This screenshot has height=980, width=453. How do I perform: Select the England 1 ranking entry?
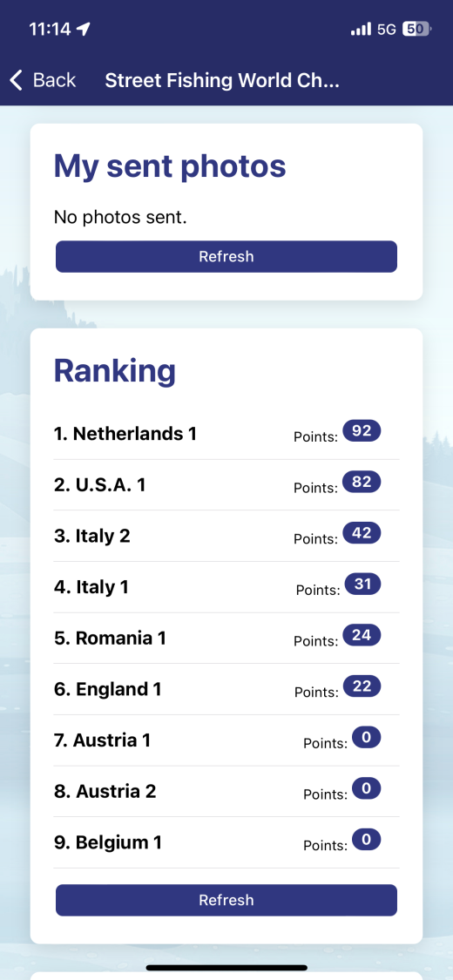point(226,689)
